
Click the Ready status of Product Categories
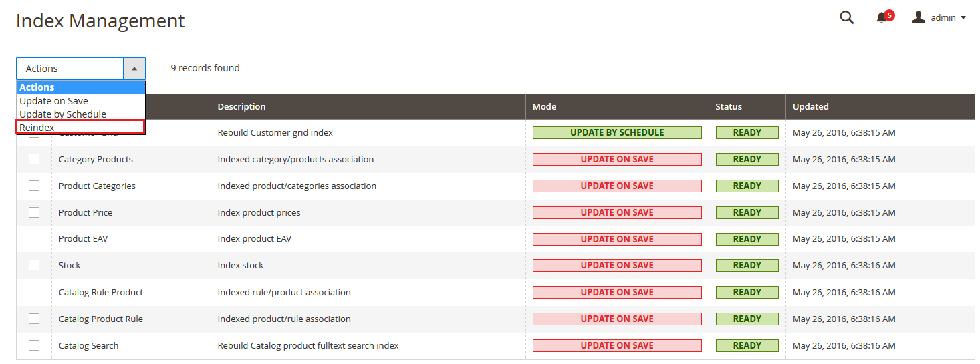pyautogui.click(x=747, y=186)
